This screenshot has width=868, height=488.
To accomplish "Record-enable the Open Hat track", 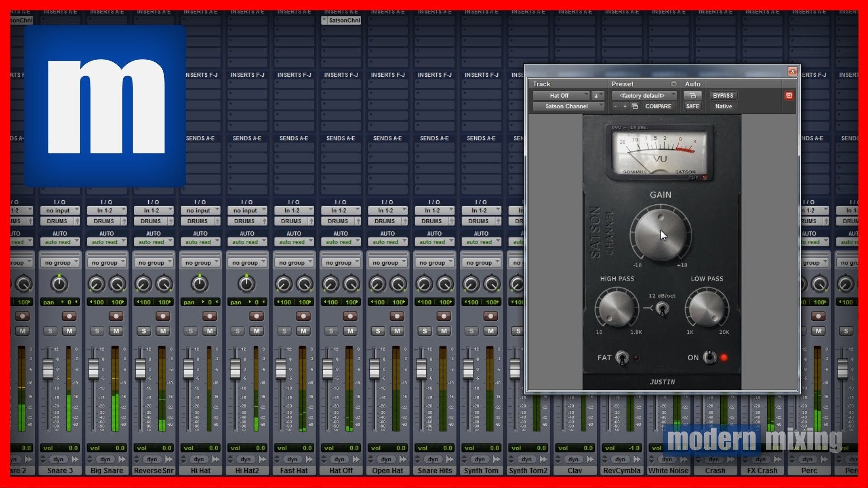I will click(x=396, y=316).
